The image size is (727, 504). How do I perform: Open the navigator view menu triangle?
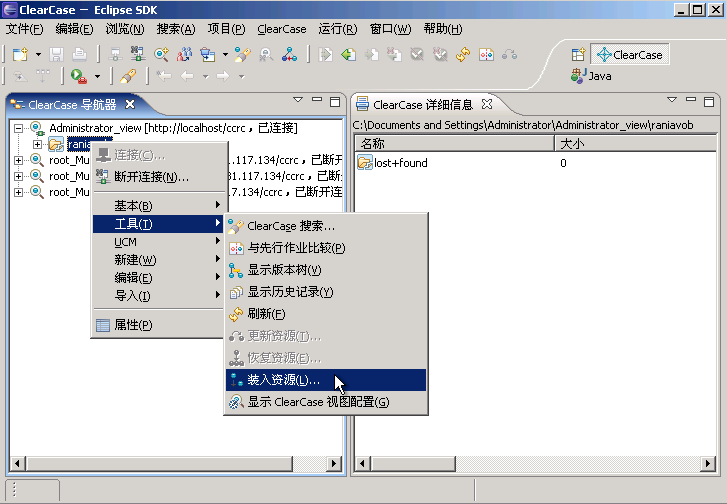pos(298,100)
